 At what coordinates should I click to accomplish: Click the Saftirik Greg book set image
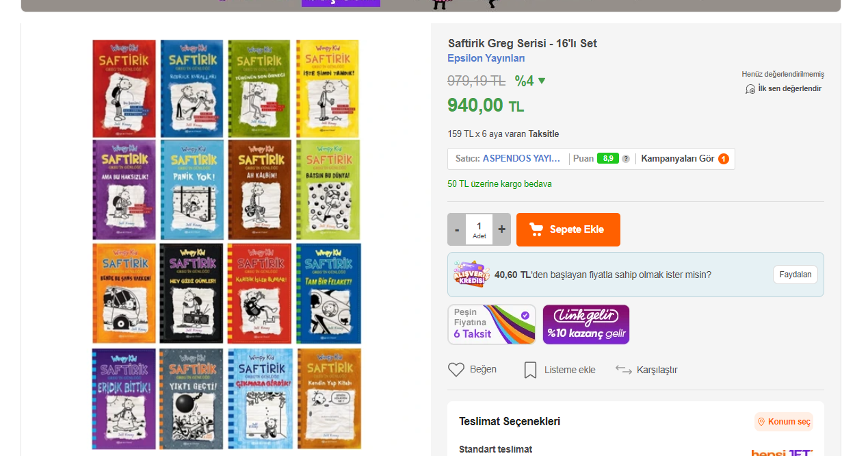(226, 244)
